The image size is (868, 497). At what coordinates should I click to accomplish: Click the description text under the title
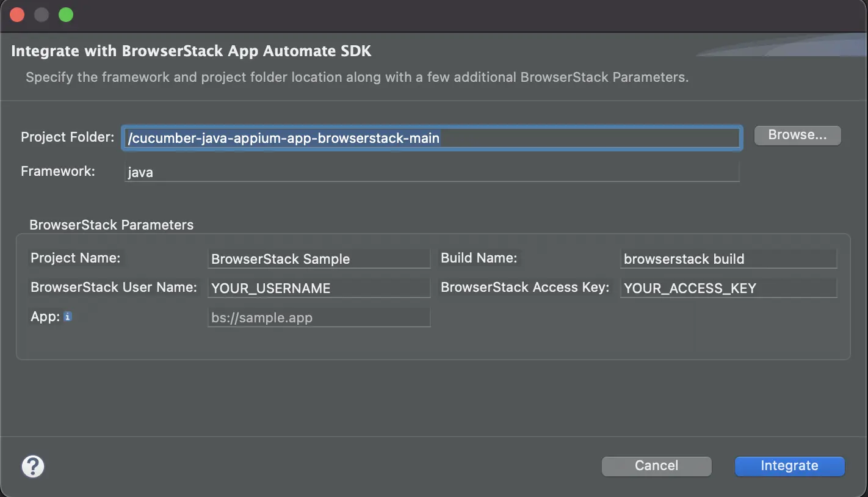[x=357, y=78]
